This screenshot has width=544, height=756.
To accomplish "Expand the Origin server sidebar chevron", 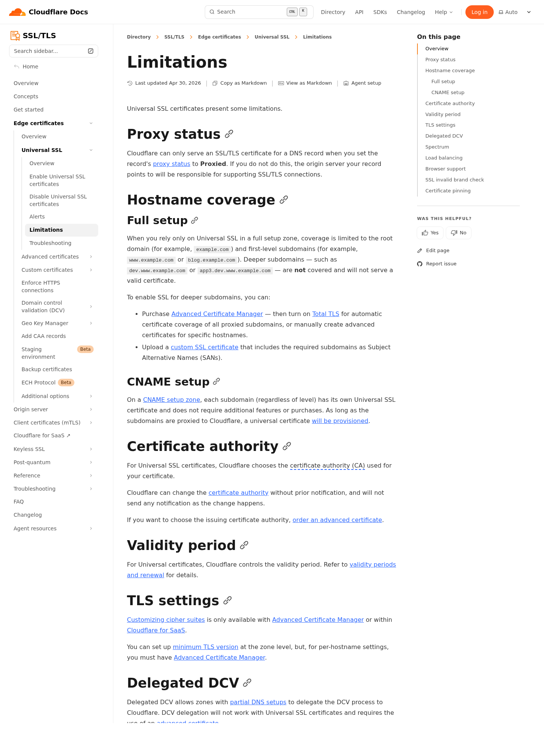I will (91, 409).
